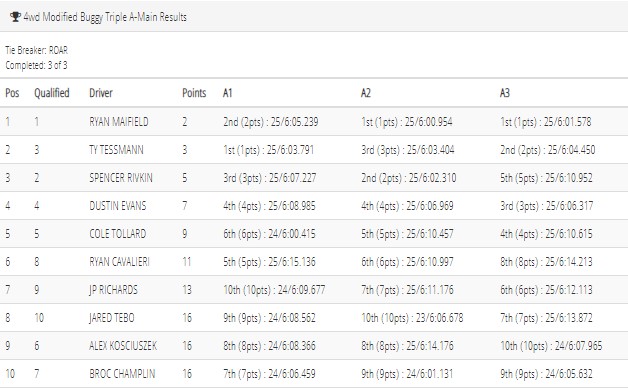The height and width of the screenshot is (388, 628).
Task: Select JP RICHARDS driver entry
Action: tap(113, 290)
